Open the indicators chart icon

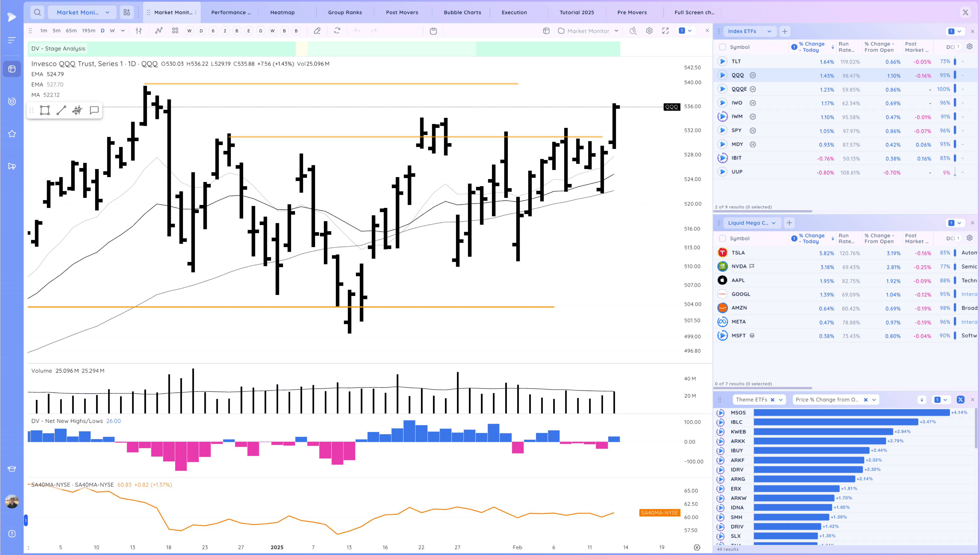(159, 31)
